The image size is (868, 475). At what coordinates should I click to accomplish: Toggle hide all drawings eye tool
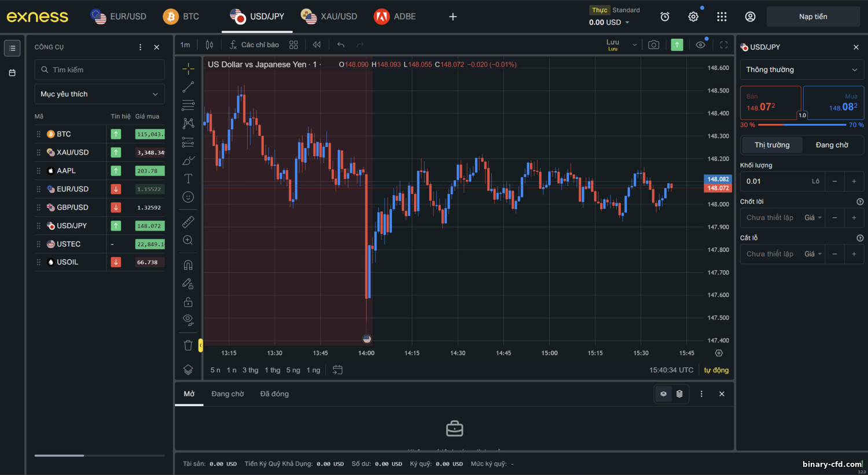(x=188, y=319)
